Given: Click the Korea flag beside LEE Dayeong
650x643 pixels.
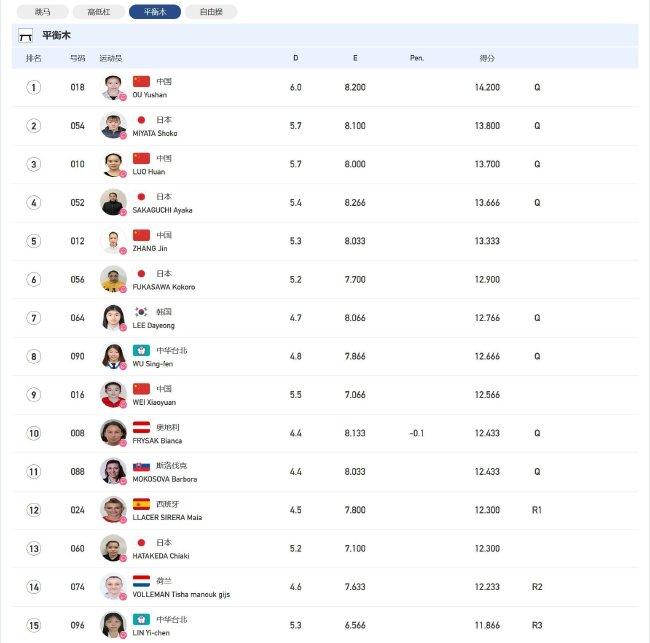Looking at the screenshot, I should pos(141,312).
